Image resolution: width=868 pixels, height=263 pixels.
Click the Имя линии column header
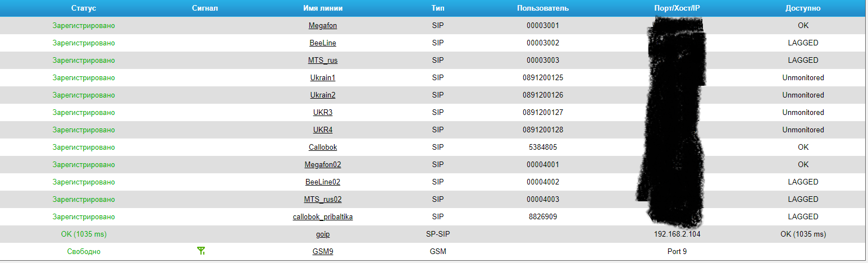pos(323,8)
